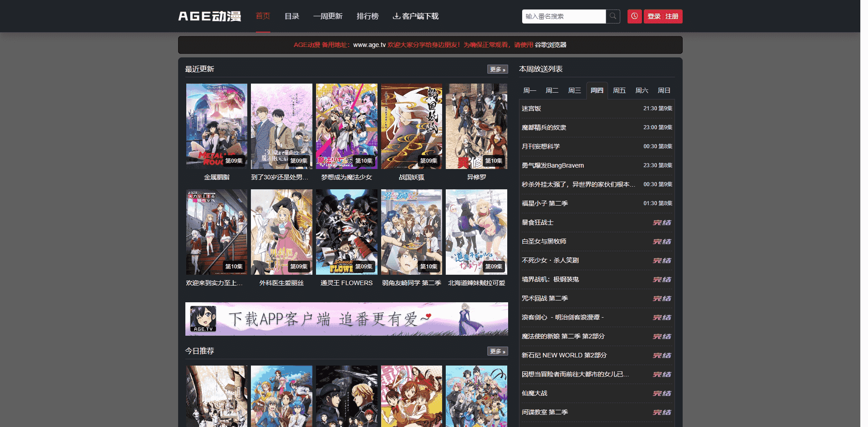Click the 输入番名搜索 search field

564,16
